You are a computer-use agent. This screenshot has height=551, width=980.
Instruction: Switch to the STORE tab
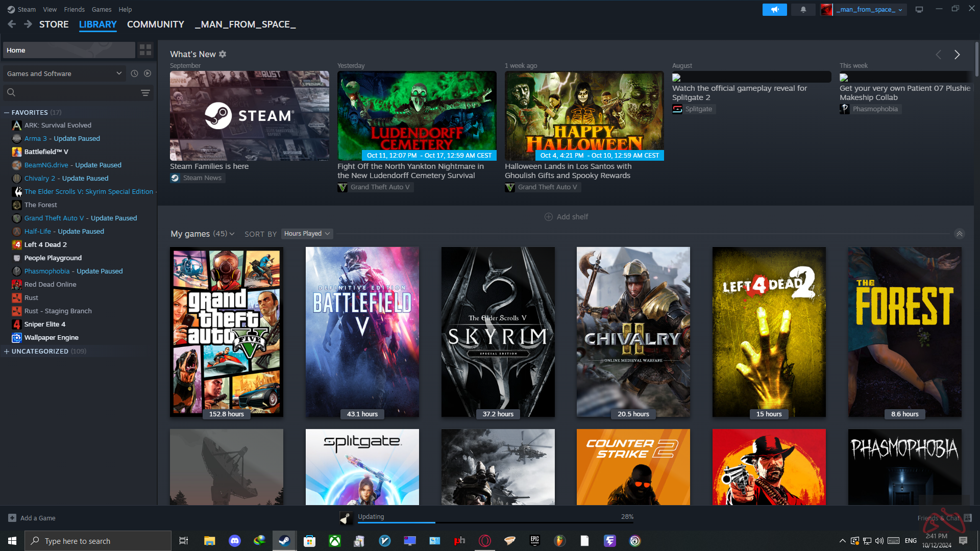coord(54,24)
